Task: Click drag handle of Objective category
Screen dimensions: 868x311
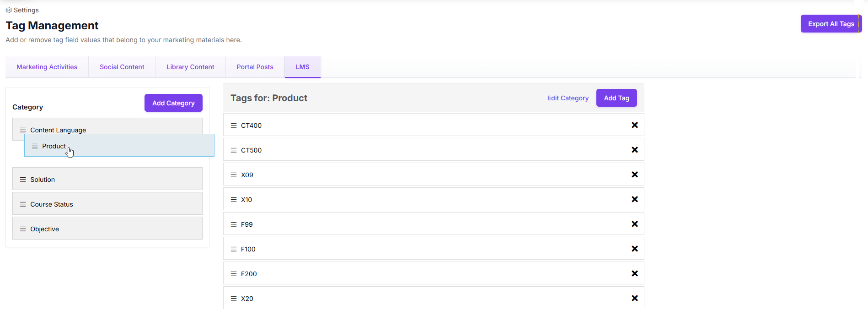Action: click(23, 229)
